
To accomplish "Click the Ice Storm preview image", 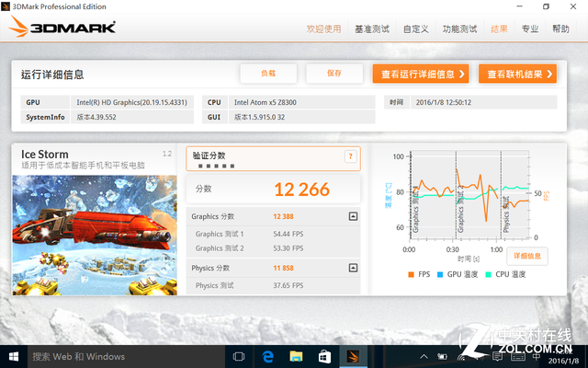I will click(x=95, y=236).
